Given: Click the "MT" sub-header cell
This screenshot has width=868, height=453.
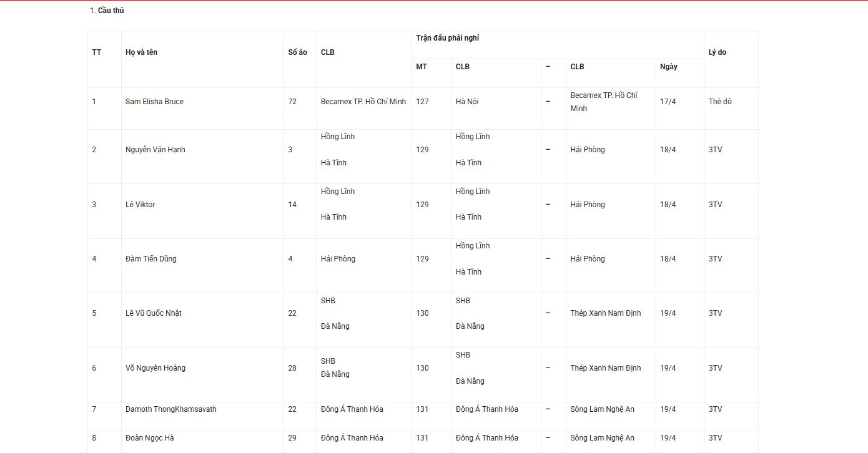Looking at the screenshot, I should (x=422, y=67).
